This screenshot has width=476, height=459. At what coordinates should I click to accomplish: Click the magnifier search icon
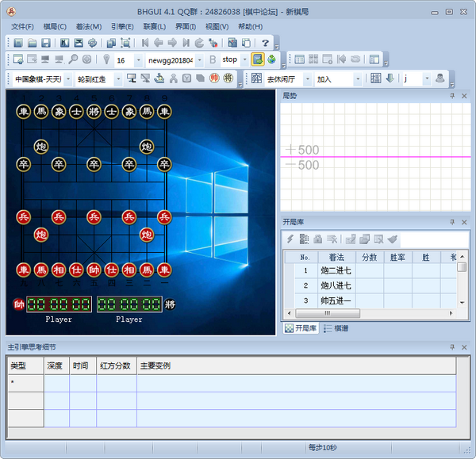73,60
